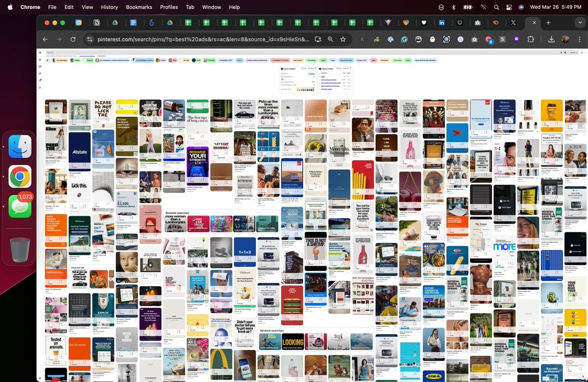Open Chrome downloads
The width and height of the screenshot is (588, 382).
coord(551,39)
